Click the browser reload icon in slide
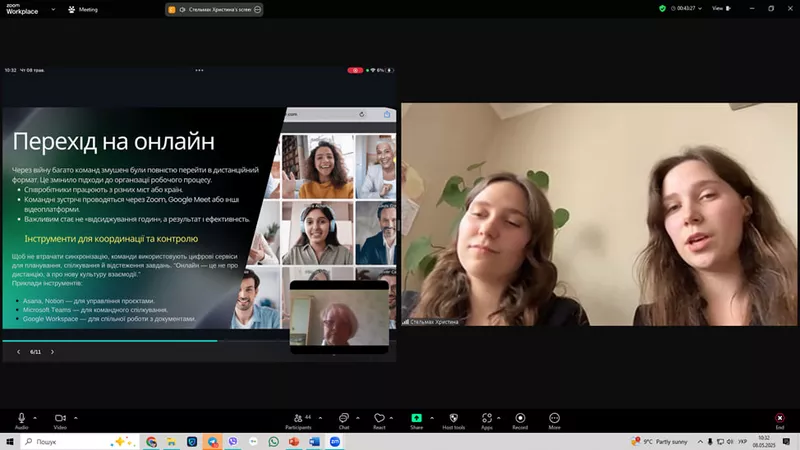 [362, 114]
